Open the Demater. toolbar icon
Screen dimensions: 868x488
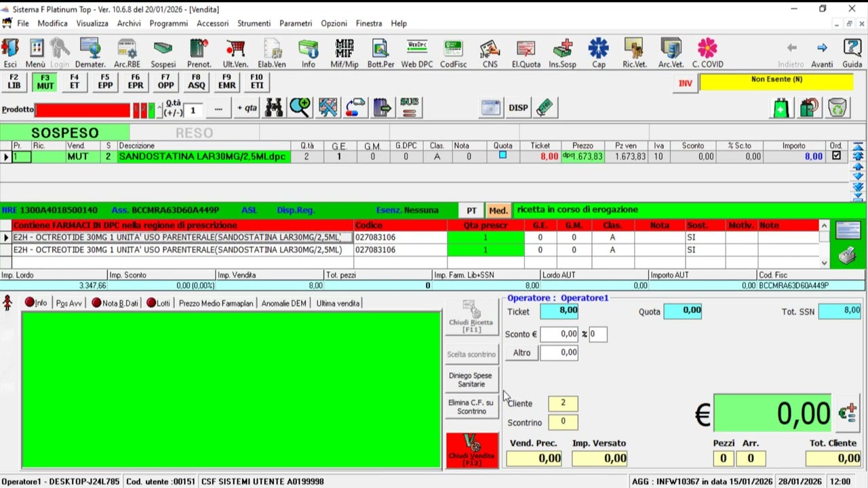[90, 54]
